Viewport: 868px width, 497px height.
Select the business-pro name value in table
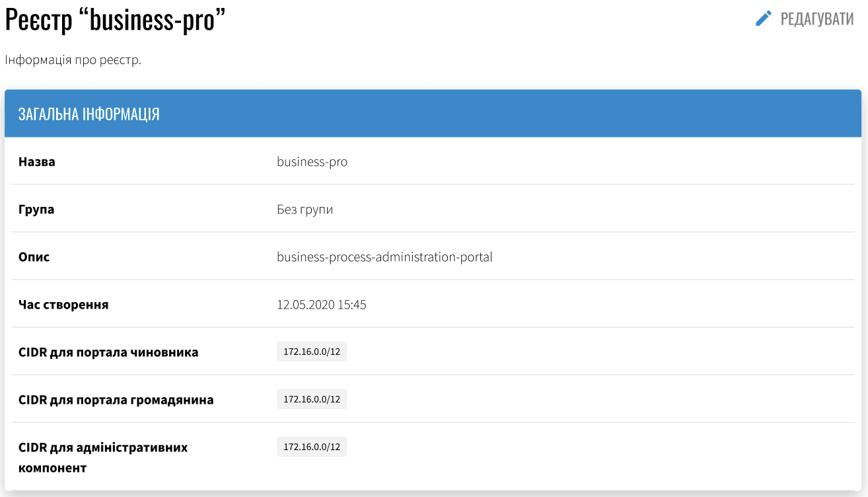tap(312, 161)
